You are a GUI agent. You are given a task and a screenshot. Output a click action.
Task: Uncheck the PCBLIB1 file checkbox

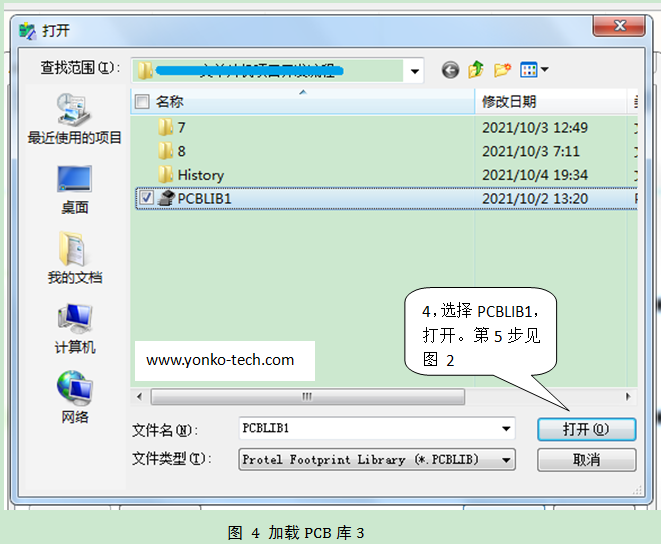click(146, 198)
